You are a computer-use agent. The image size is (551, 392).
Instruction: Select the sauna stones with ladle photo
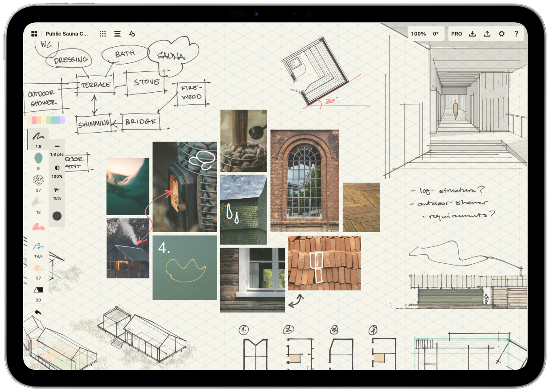[x=243, y=141]
